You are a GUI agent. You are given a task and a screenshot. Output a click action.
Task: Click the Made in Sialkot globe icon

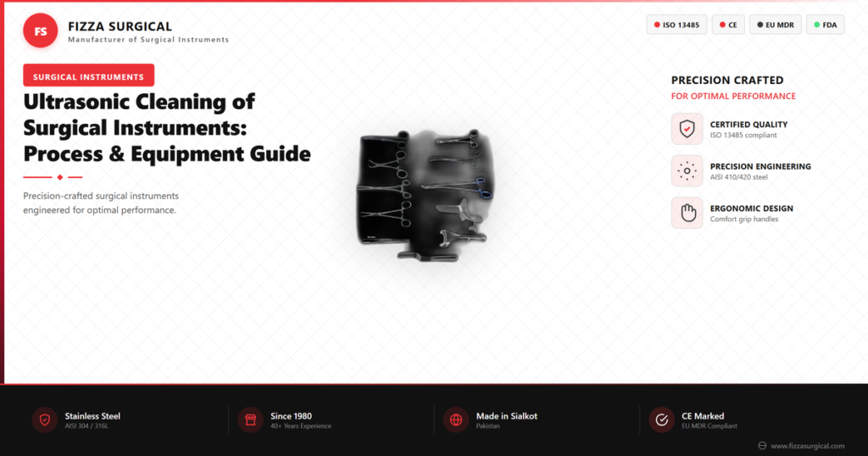pos(456,420)
